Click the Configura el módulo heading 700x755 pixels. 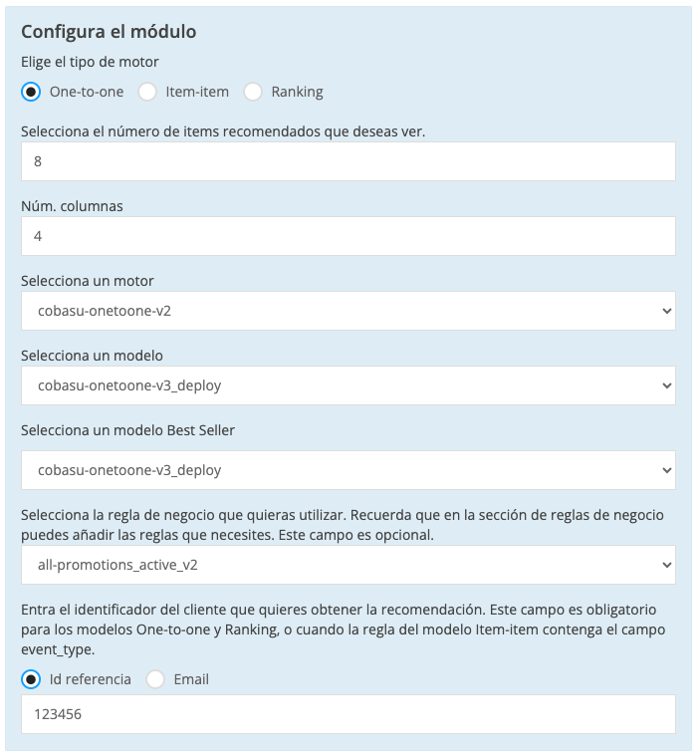(x=109, y=32)
